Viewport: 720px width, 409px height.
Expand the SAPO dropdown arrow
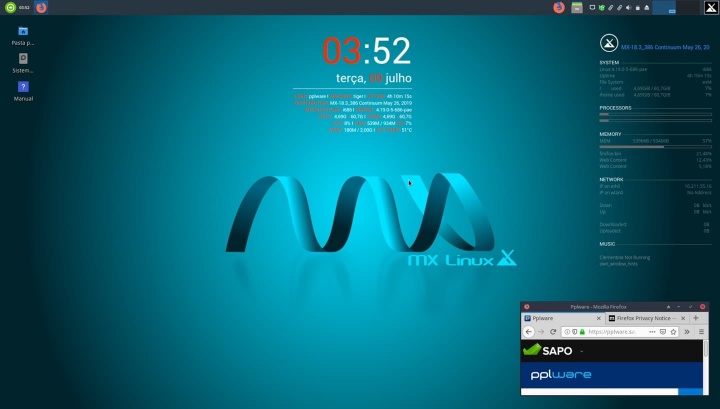pyautogui.click(x=581, y=351)
